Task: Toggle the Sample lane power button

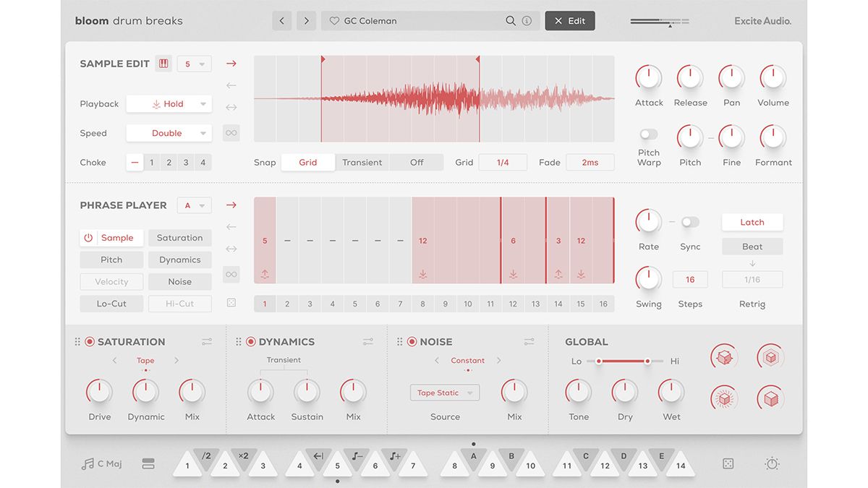Action: [x=89, y=238]
